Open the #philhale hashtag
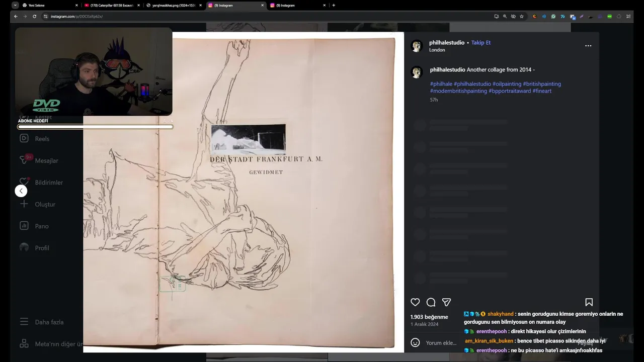644x362 pixels. [441, 84]
